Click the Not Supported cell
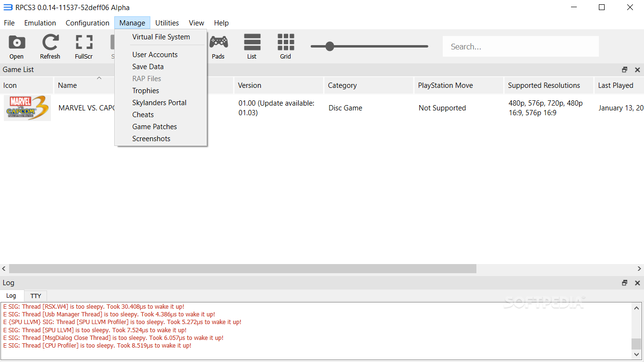The height and width of the screenshot is (362, 644). pyautogui.click(x=442, y=108)
